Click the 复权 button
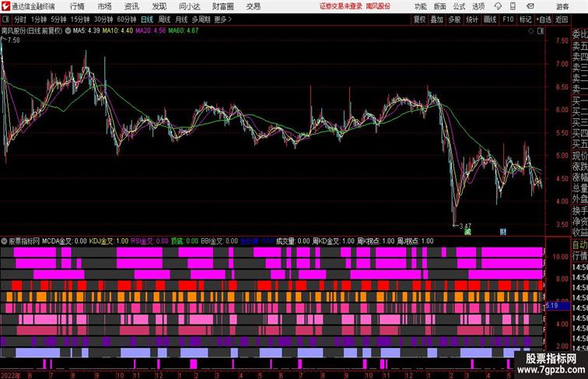The image size is (588, 379). (420, 19)
